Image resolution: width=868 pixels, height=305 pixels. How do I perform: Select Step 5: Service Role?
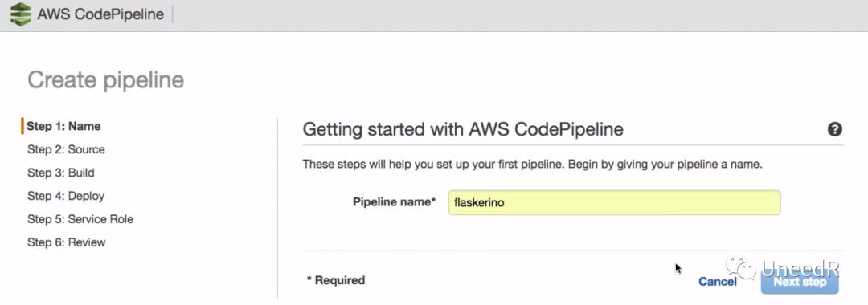point(80,219)
